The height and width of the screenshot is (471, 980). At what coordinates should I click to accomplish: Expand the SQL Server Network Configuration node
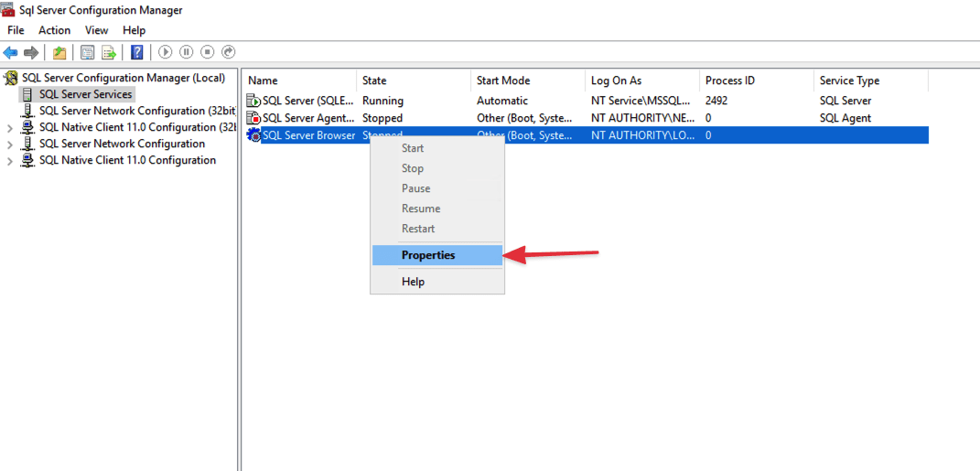pos(10,145)
